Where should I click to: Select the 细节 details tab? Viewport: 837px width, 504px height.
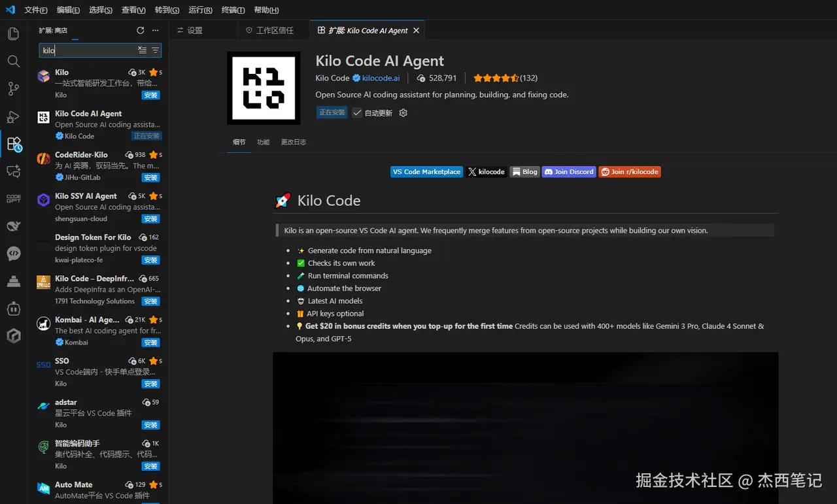239,142
